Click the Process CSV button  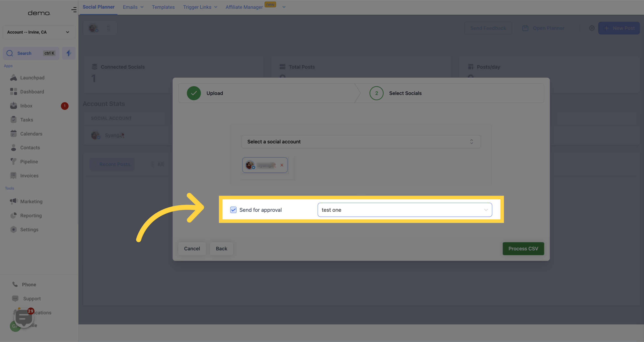[x=523, y=248]
